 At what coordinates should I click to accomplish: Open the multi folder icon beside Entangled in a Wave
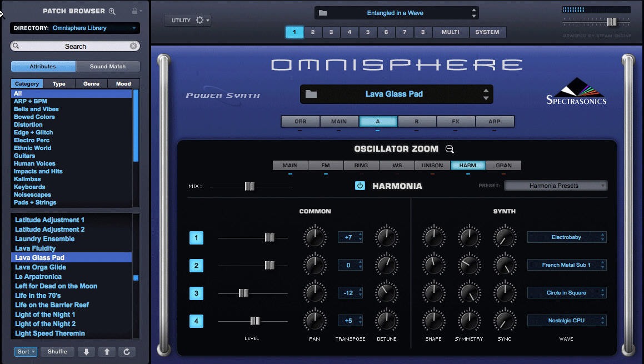tap(323, 13)
